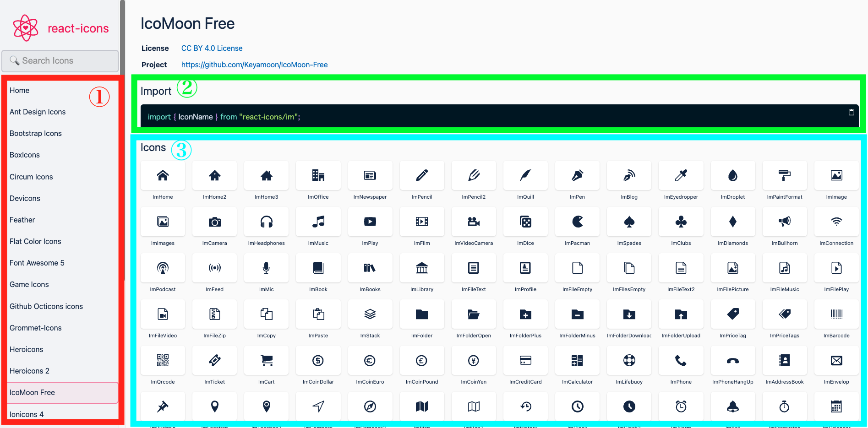Select the ImCalculator icon
The height and width of the screenshot is (428, 868).
[577, 360]
